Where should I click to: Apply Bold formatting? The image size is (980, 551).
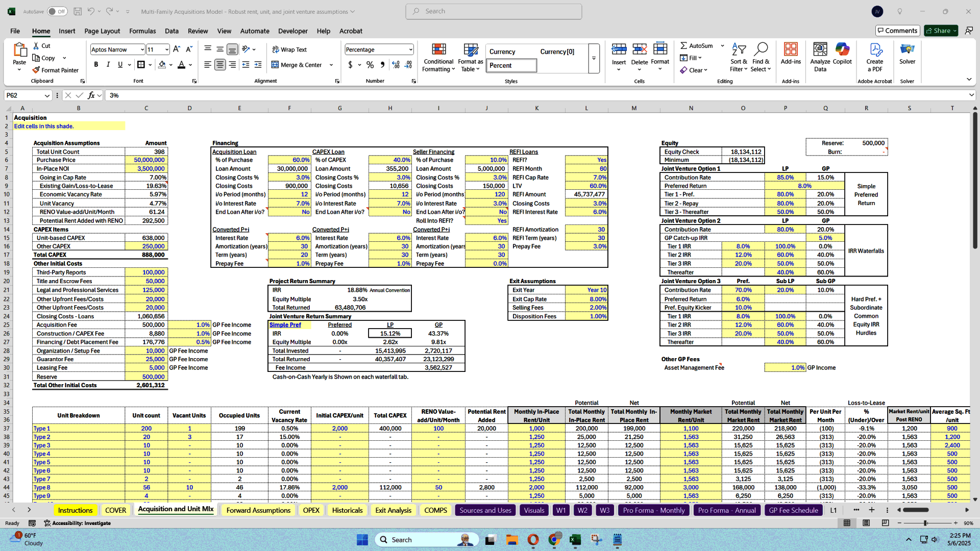coord(96,65)
